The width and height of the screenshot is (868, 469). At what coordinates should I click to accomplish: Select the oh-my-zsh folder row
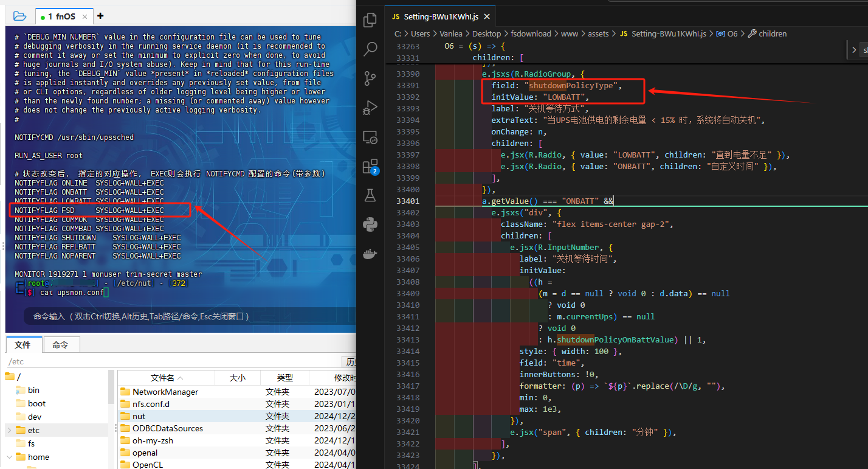tap(237, 440)
